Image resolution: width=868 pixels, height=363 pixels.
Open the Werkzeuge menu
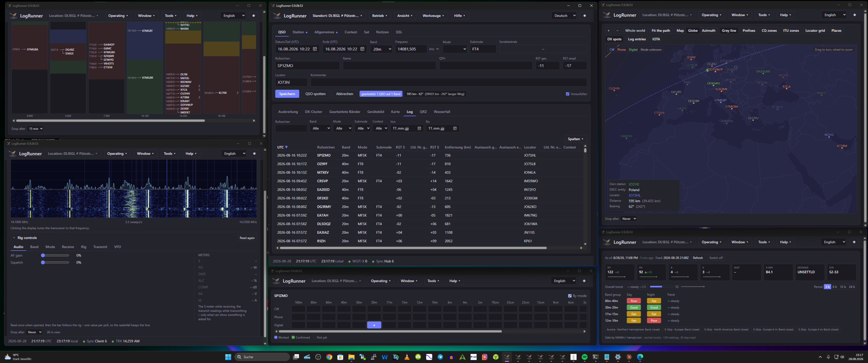tap(433, 16)
